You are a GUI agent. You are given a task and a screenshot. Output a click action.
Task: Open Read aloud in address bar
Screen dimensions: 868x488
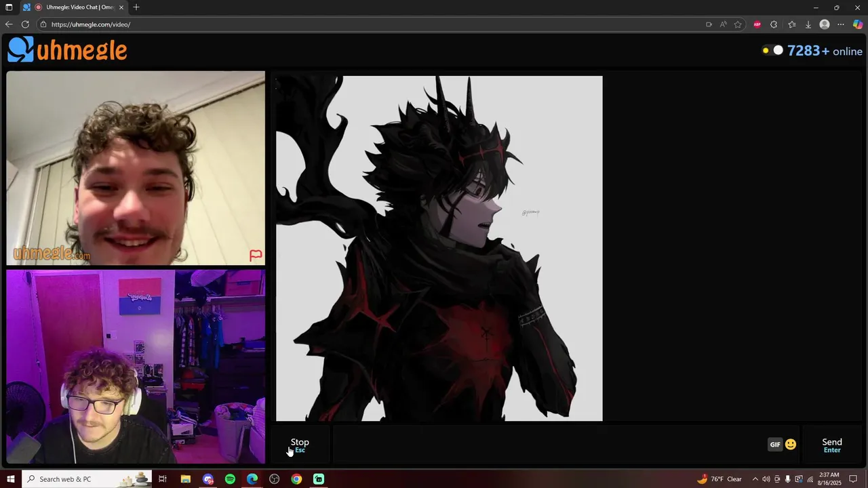pos(724,24)
